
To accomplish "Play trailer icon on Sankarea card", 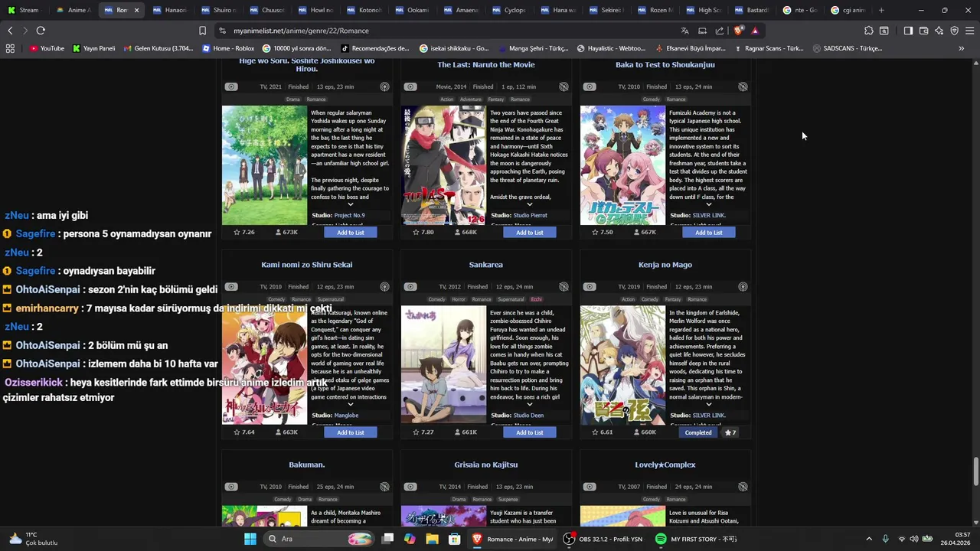I will pyautogui.click(x=410, y=287).
